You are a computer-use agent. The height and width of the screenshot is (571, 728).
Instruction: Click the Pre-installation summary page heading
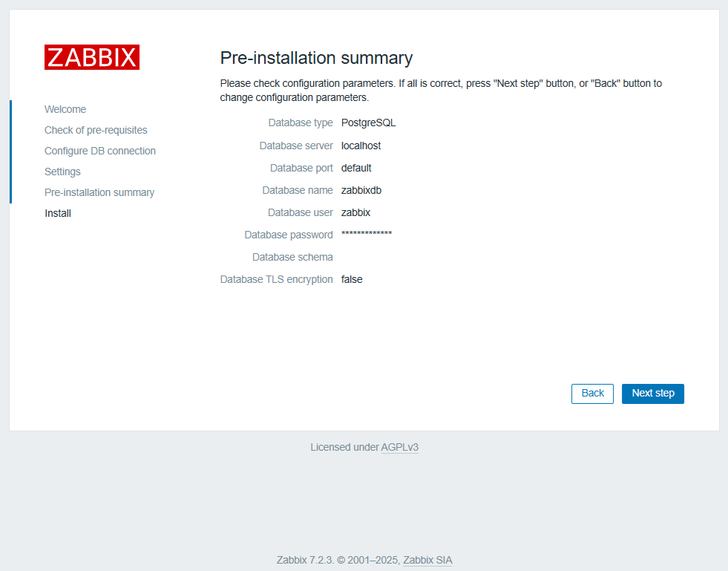coord(316,58)
